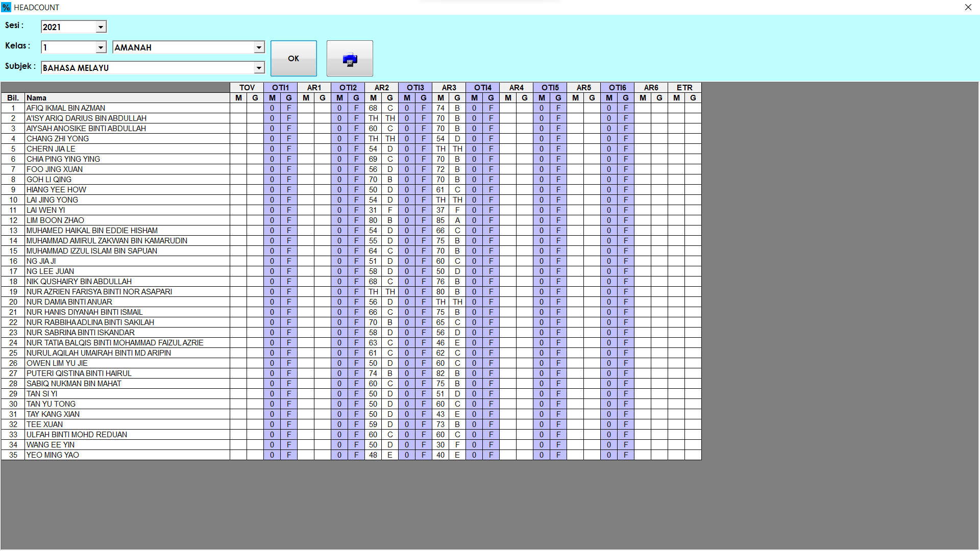Click the HEADCOUNT app icon in title bar
Image resolution: width=980 pixels, height=551 pixels.
point(6,7)
